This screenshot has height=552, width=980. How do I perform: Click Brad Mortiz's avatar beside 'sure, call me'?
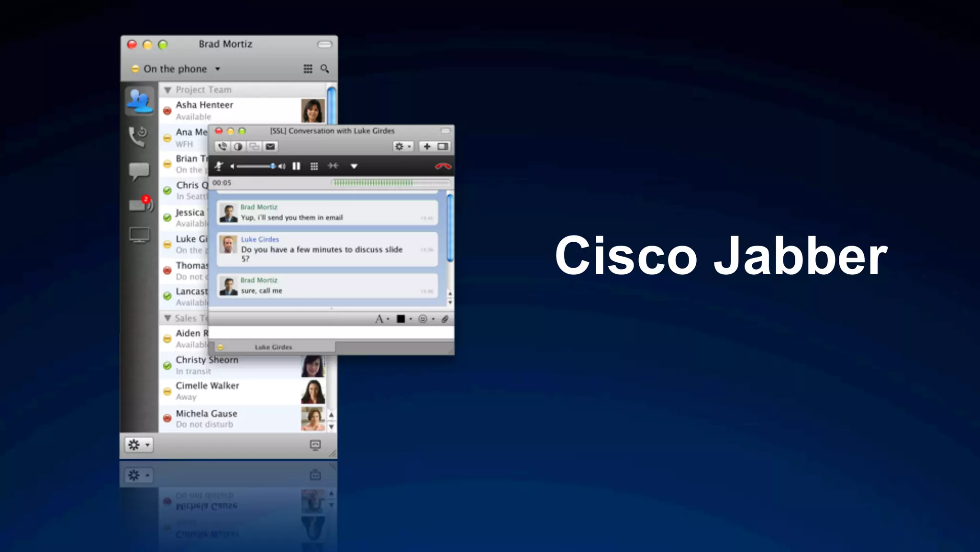pos(228,286)
